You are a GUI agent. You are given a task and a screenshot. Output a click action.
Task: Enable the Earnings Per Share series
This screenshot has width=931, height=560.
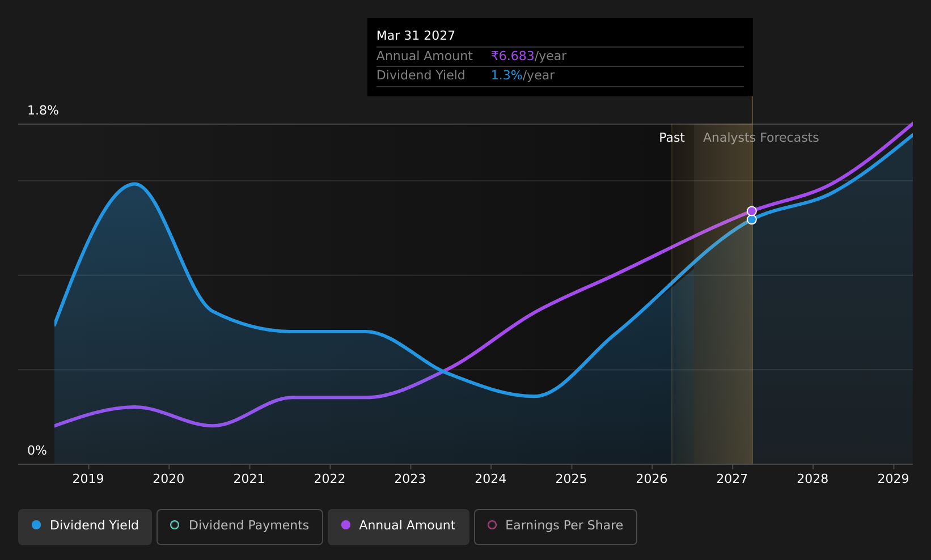[x=556, y=527]
